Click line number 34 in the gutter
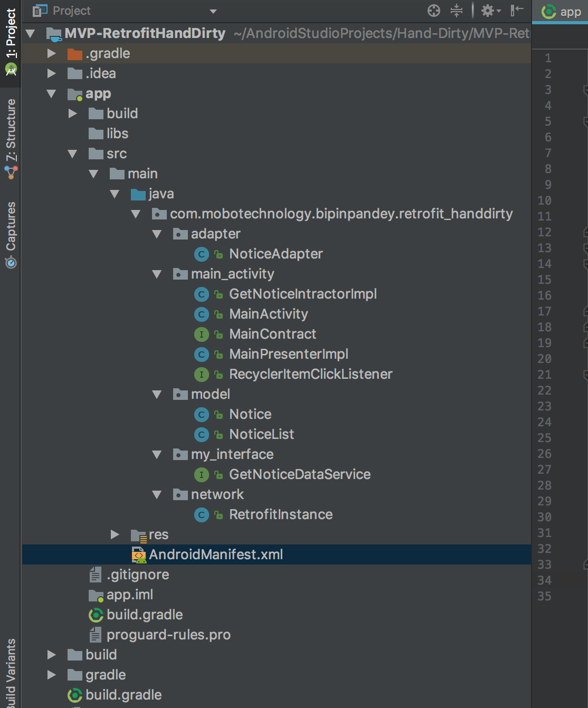The width and height of the screenshot is (588, 708). click(x=544, y=580)
